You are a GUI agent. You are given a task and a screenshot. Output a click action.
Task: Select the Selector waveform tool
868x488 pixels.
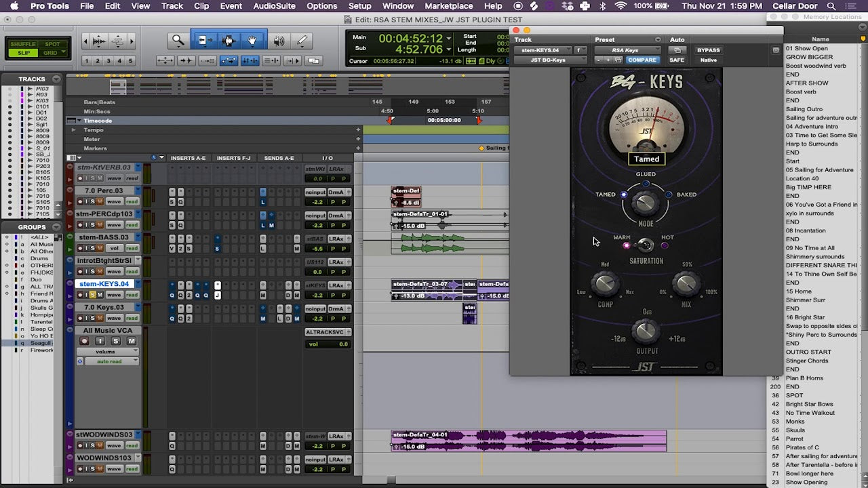pyautogui.click(x=228, y=41)
